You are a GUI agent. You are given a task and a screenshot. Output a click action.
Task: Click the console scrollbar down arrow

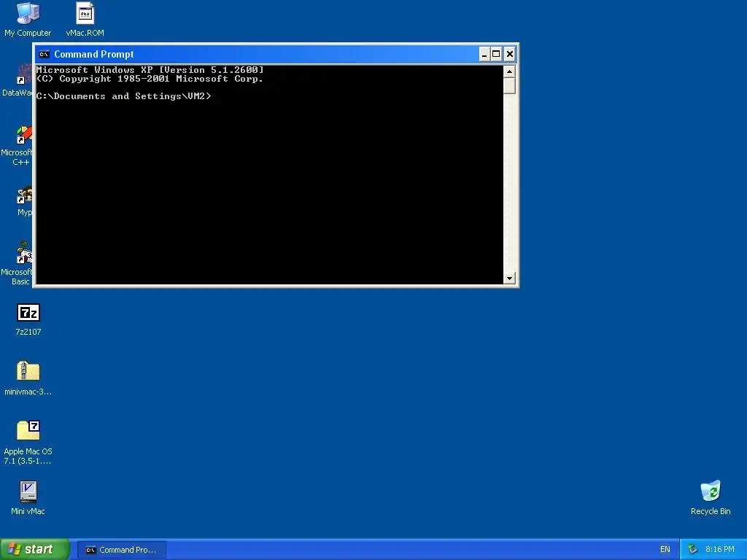point(509,278)
